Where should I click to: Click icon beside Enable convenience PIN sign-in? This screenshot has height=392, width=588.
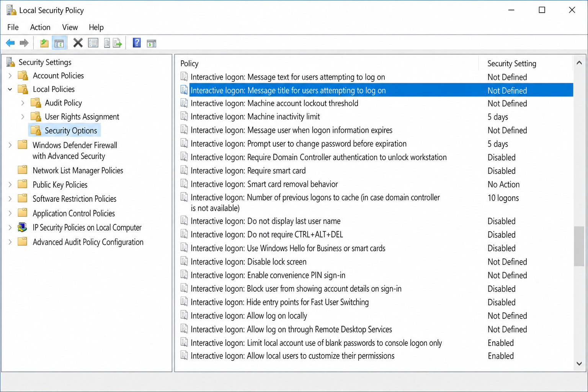pyautogui.click(x=184, y=275)
